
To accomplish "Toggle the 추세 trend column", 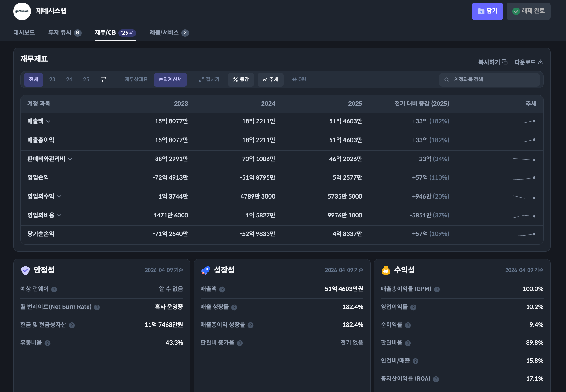I will [x=270, y=80].
